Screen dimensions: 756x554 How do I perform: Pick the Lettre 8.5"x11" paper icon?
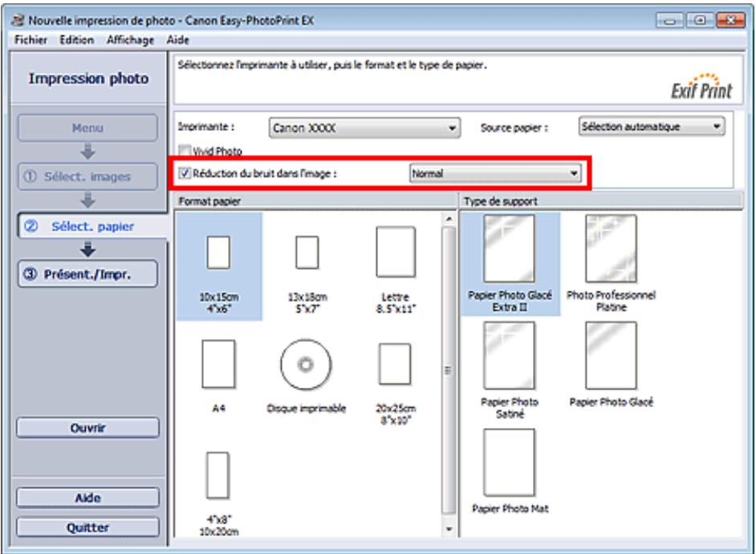(x=396, y=251)
